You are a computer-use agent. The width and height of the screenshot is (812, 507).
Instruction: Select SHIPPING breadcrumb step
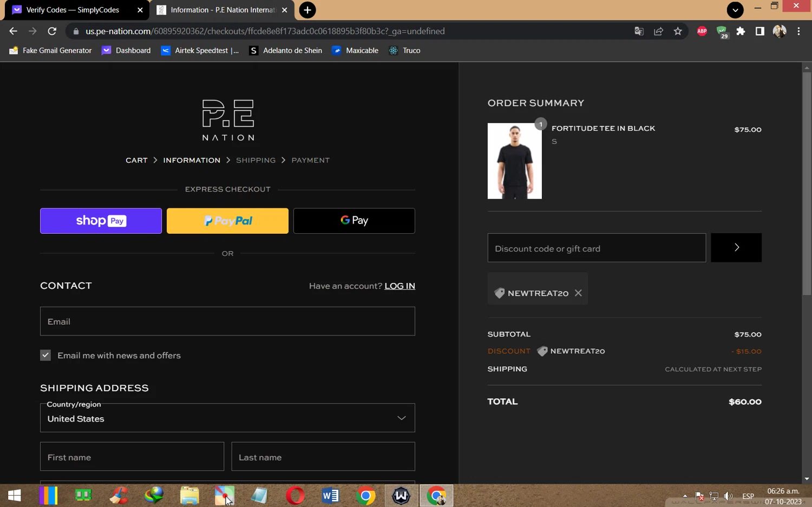[x=256, y=160]
